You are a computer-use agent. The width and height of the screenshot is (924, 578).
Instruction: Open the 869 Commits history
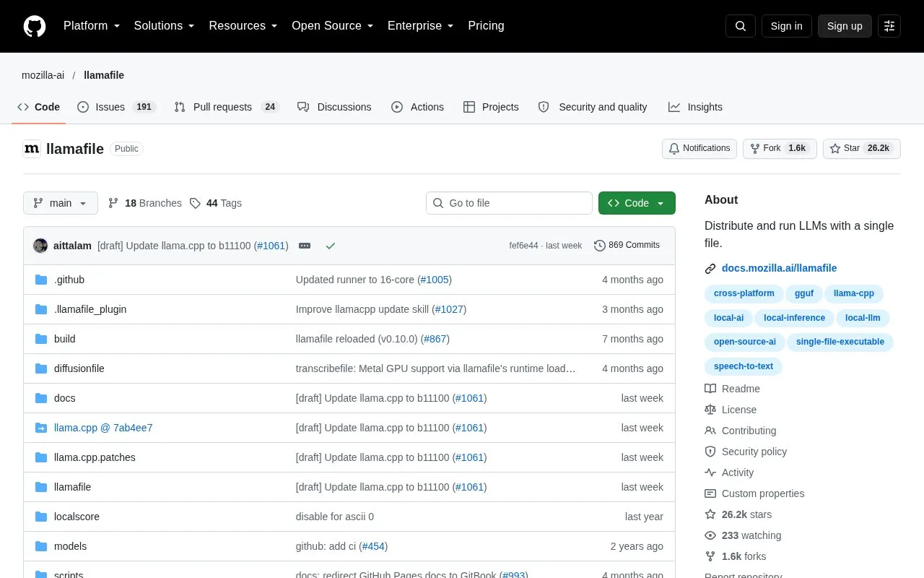tap(627, 246)
